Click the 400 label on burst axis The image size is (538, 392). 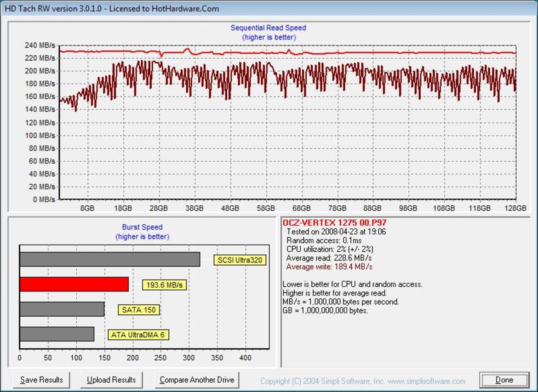tap(245, 358)
